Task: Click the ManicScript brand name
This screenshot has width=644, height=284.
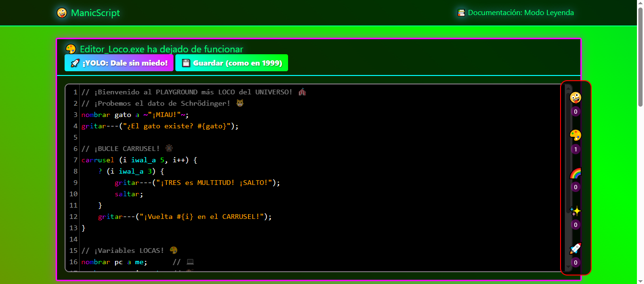Action: click(96, 13)
